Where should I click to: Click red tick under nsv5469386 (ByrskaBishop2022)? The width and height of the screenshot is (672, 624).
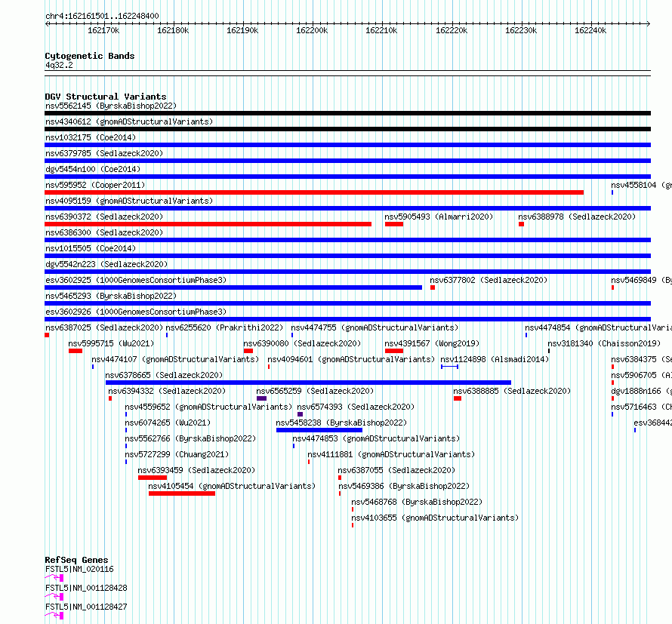click(x=340, y=493)
